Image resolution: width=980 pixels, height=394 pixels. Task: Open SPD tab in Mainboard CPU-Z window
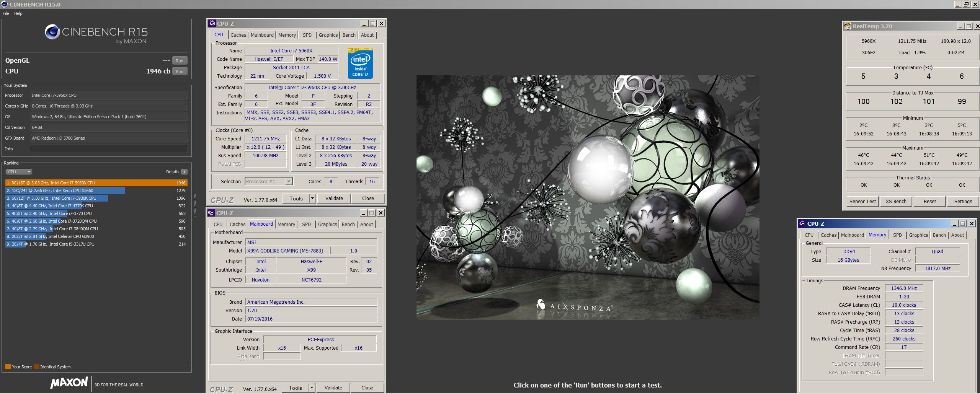(x=306, y=224)
